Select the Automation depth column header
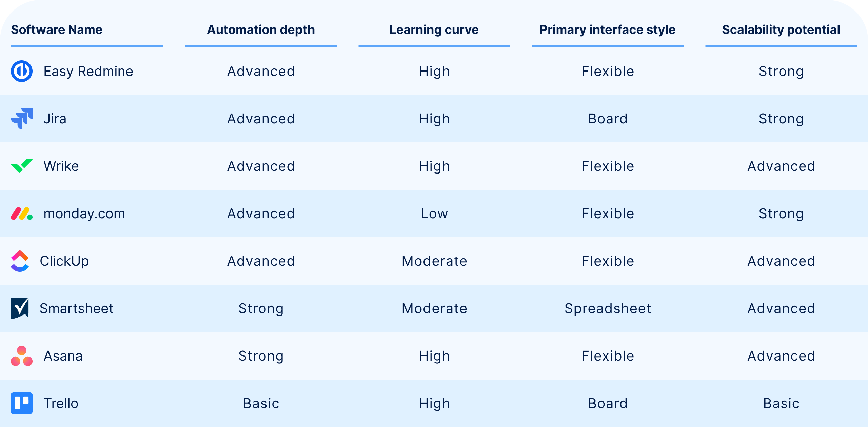868x427 pixels. [x=261, y=30]
